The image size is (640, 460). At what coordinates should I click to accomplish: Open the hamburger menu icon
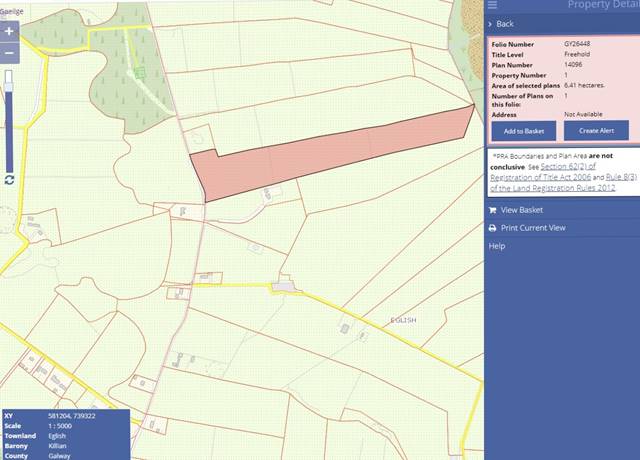492,4
